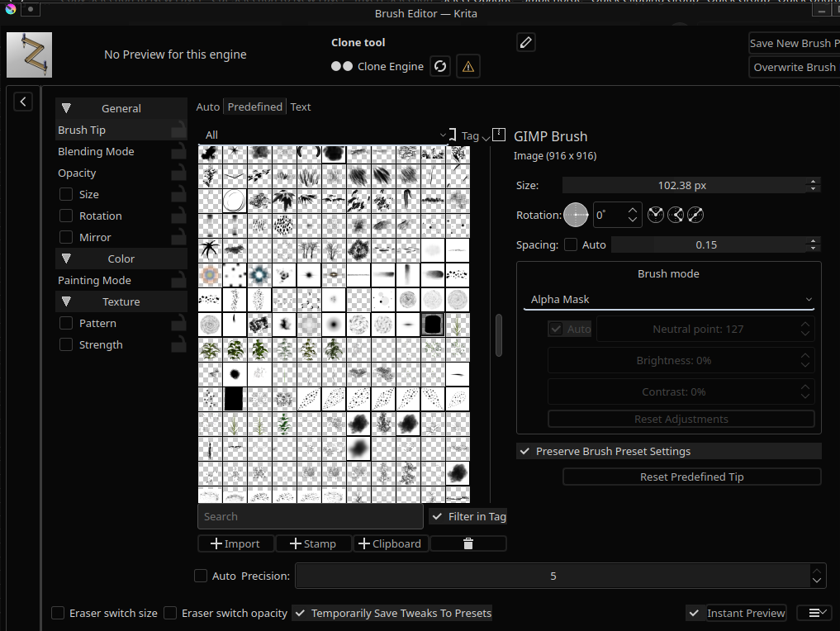This screenshot has height=631, width=840.
Task: Increase Precision value up arrow
Action: pyautogui.click(x=816, y=571)
